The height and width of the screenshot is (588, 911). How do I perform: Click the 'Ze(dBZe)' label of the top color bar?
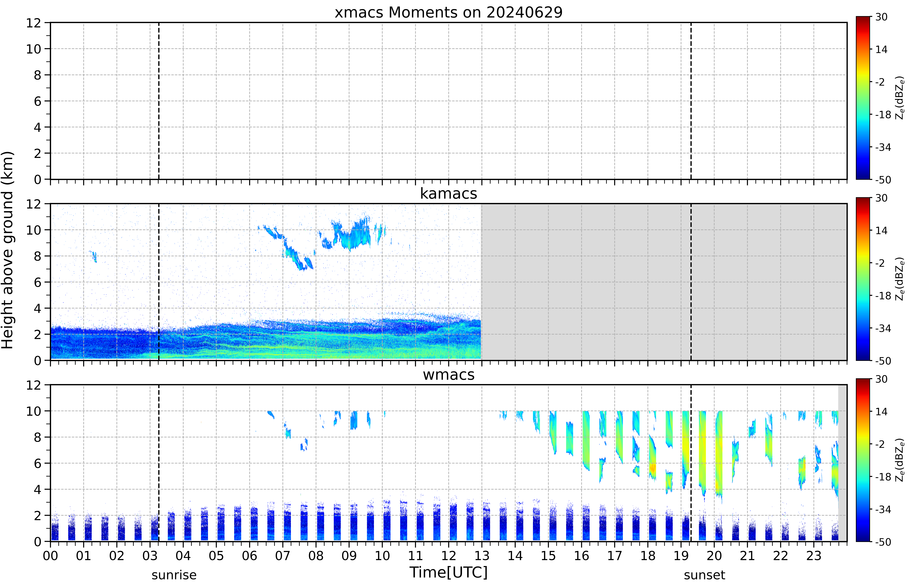pyautogui.click(x=900, y=98)
